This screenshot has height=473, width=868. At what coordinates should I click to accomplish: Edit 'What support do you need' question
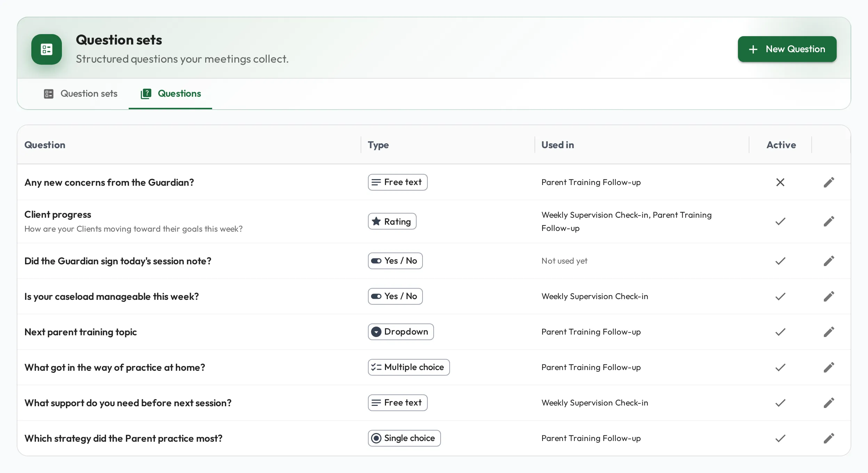click(x=829, y=403)
